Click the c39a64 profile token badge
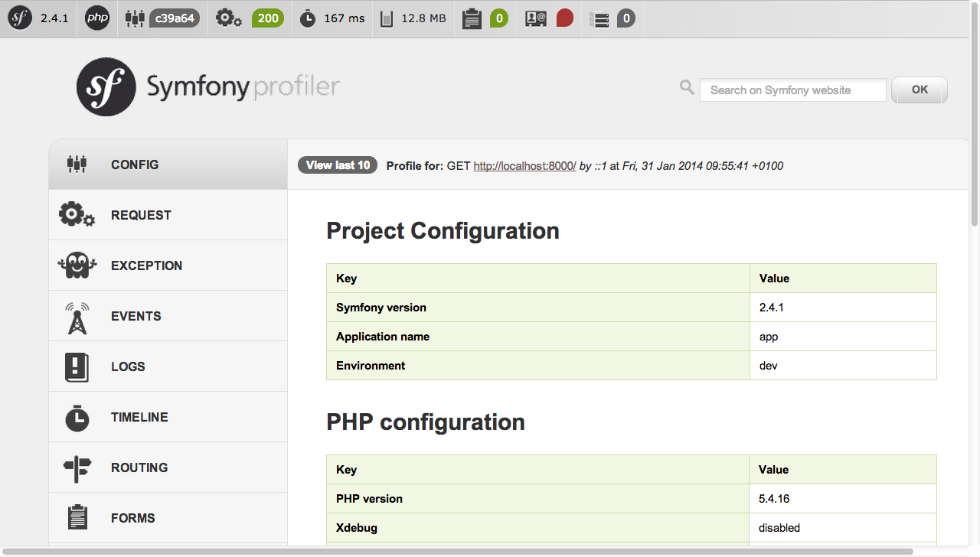The height and width of the screenshot is (557, 980). (174, 18)
